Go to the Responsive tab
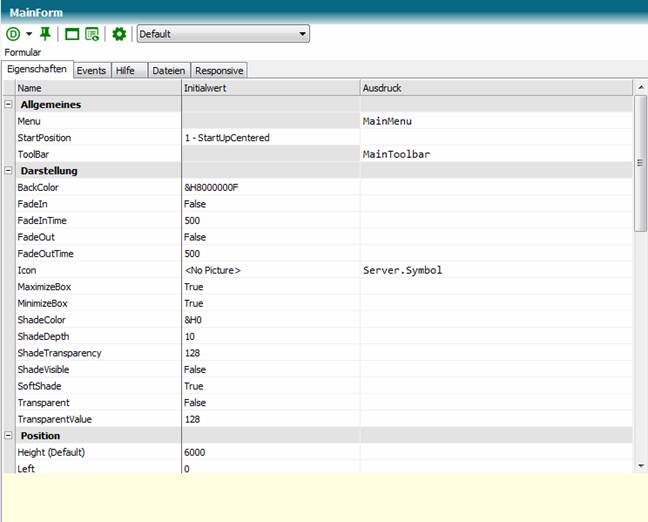 coord(218,71)
